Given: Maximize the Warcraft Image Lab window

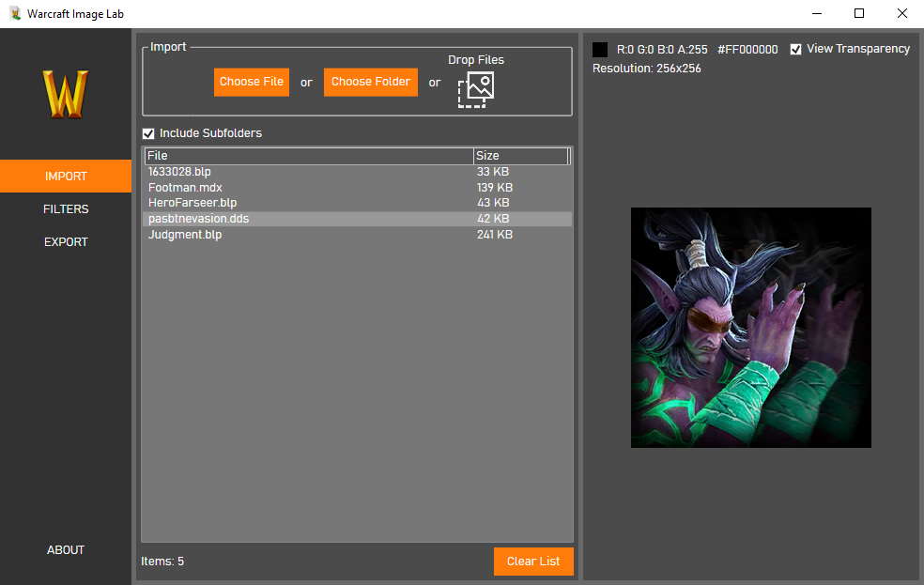Looking at the screenshot, I should 859,13.
